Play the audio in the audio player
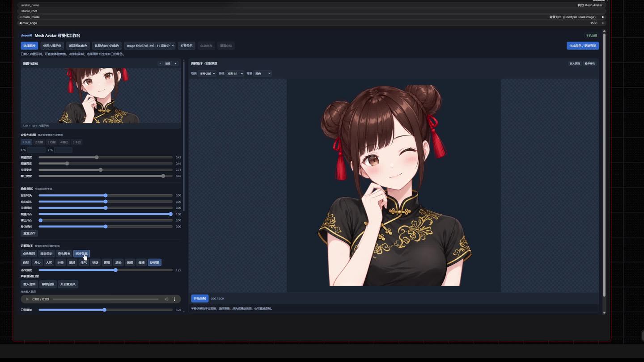644x362 pixels. (x=27, y=299)
